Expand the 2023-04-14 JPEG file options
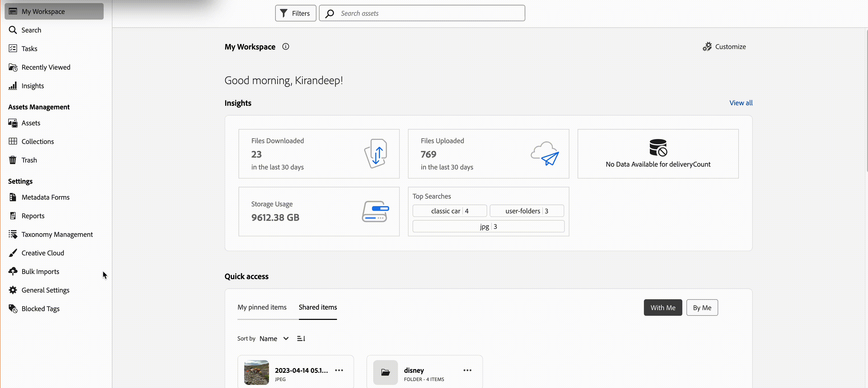The image size is (868, 388). coord(339,370)
